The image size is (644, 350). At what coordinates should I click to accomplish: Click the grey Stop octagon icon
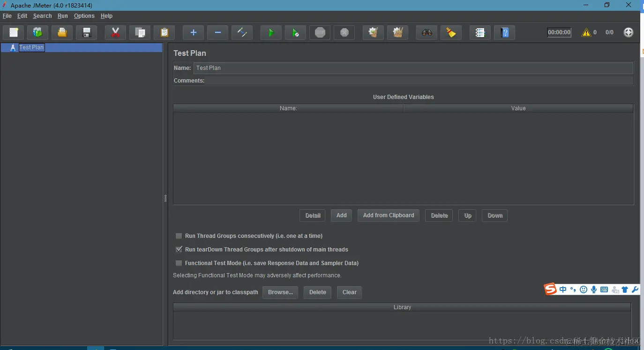pyautogui.click(x=320, y=32)
